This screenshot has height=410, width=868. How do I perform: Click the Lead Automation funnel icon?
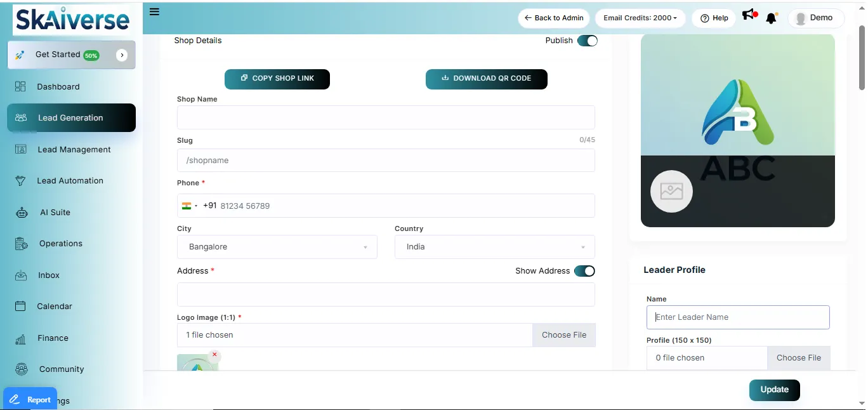[x=21, y=181]
